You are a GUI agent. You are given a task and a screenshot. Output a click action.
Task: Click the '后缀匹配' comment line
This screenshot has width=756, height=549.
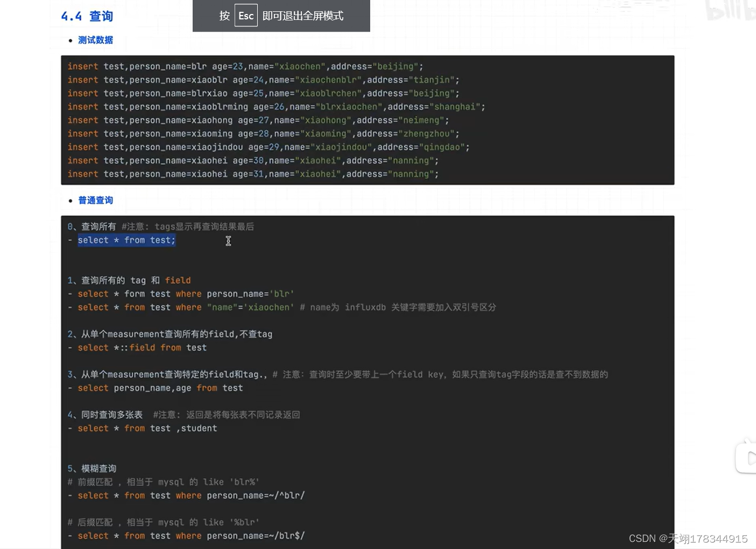[x=164, y=523]
